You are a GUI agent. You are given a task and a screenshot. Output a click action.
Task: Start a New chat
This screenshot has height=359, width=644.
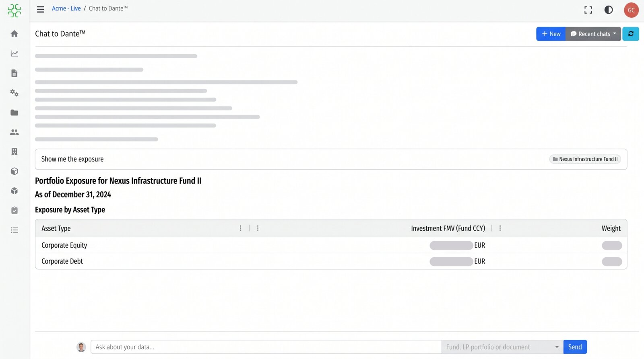click(551, 34)
